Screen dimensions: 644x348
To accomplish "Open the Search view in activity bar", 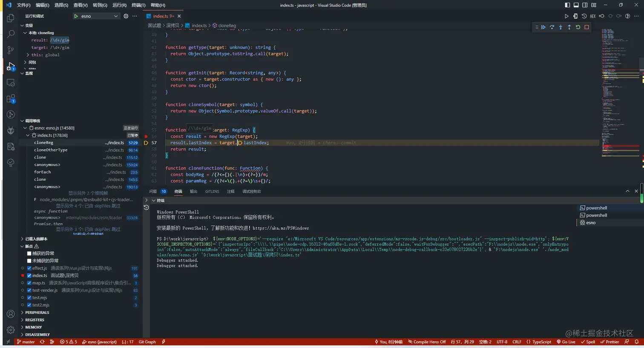I will 11,34.
